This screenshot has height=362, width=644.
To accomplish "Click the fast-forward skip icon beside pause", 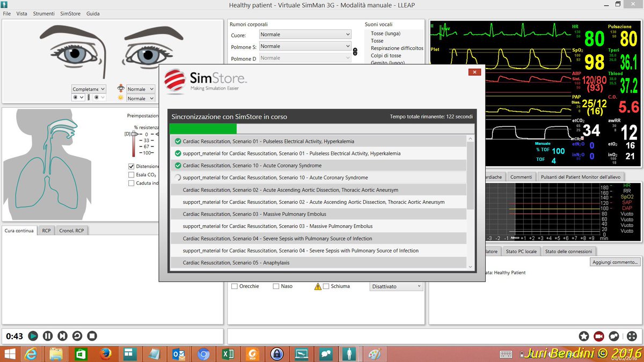I will [62, 336].
